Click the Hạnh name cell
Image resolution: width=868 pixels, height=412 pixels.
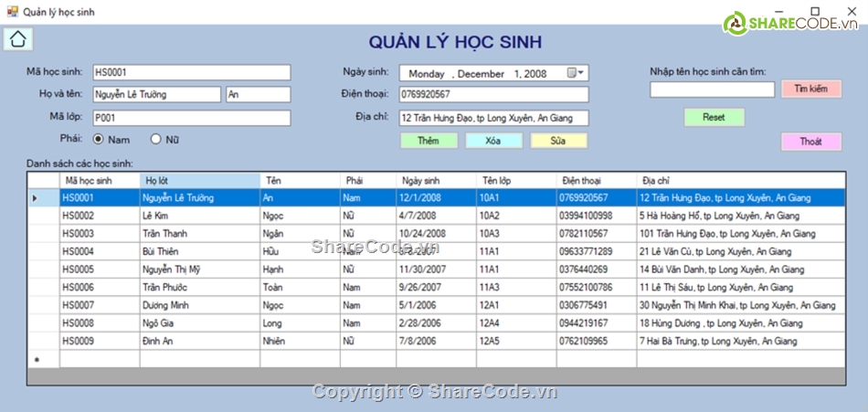coord(300,269)
